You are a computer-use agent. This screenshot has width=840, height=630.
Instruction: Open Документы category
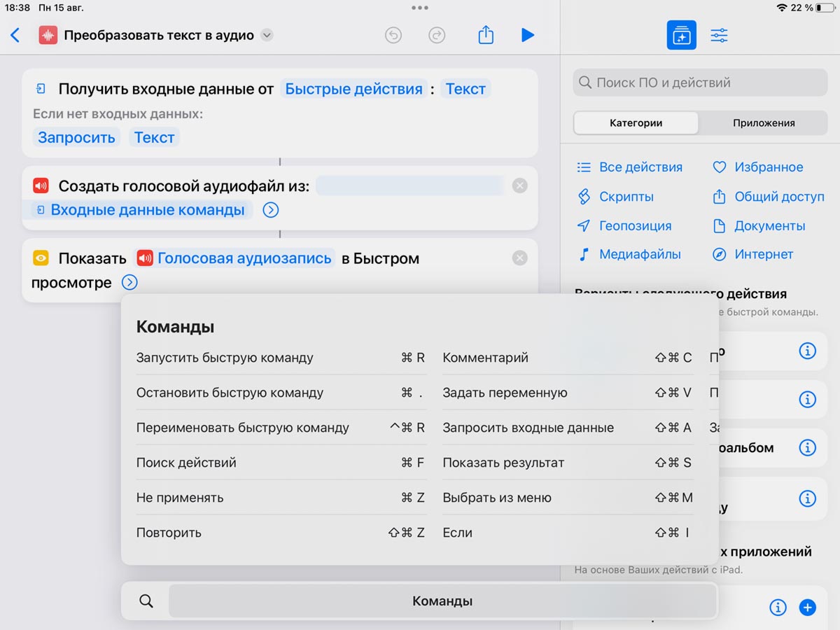(759, 226)
